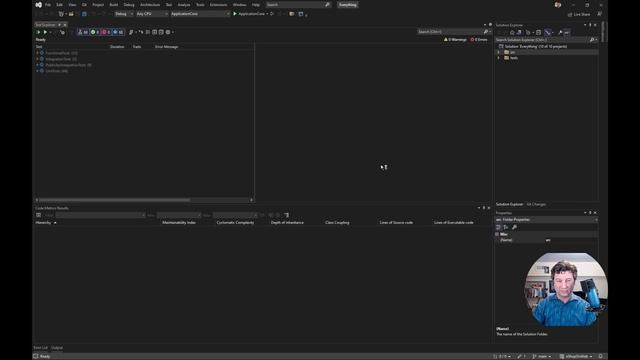Expand the FunctionalTests node
Screen dimensions: 640x360
click(37, 53)
